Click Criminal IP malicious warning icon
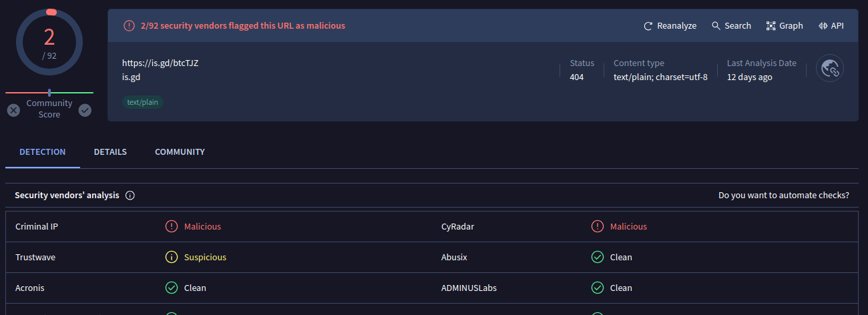 (172, 226)
